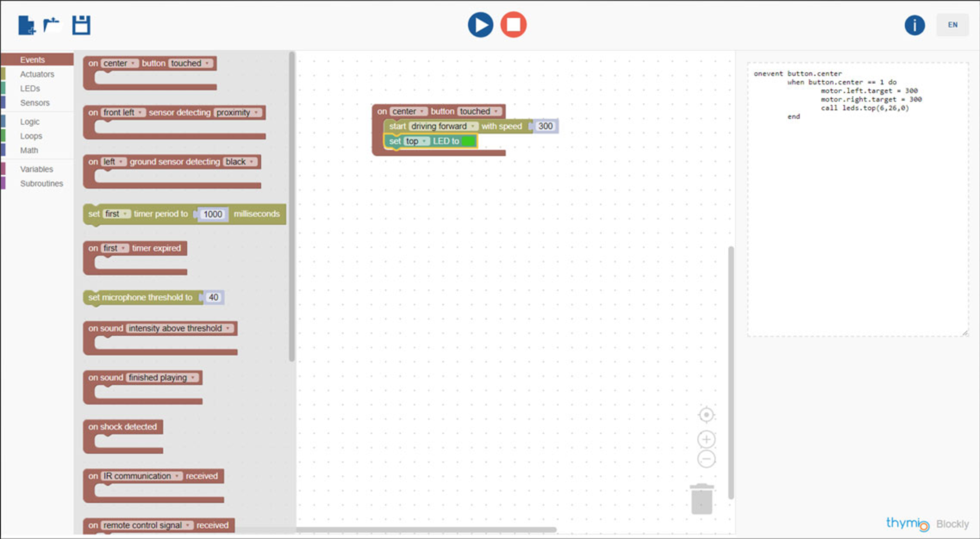Image resolution: width=980 pixels, height=539 pixels.
Task: Open the info icon
Action: (914, 25)
